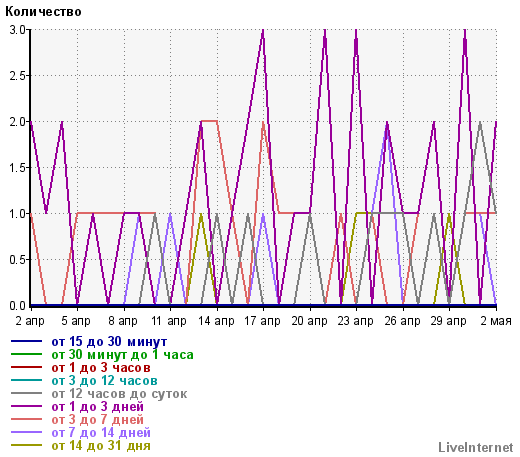Click the 3.0 y-axis value label
The width and height of the screenshot is (520, 457).
click(x=17, y=30)
